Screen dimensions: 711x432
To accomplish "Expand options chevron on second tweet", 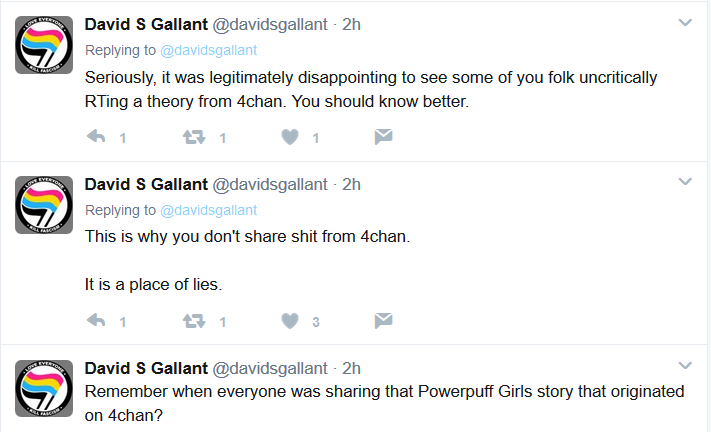I will [x=685, y=182].
